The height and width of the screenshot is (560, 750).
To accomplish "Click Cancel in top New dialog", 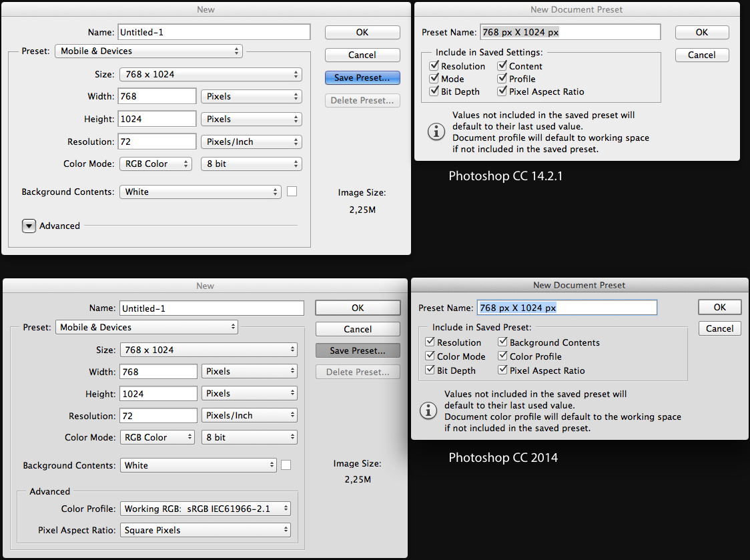I will 362,55.
